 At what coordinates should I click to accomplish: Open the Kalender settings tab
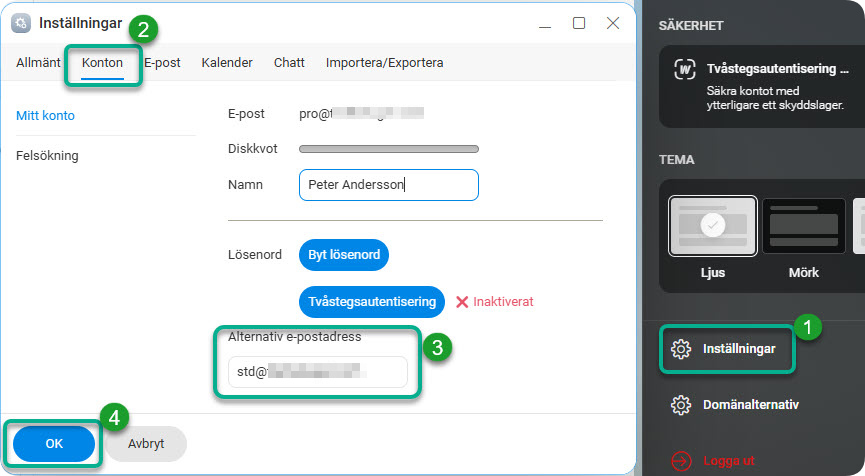point(227,63)
